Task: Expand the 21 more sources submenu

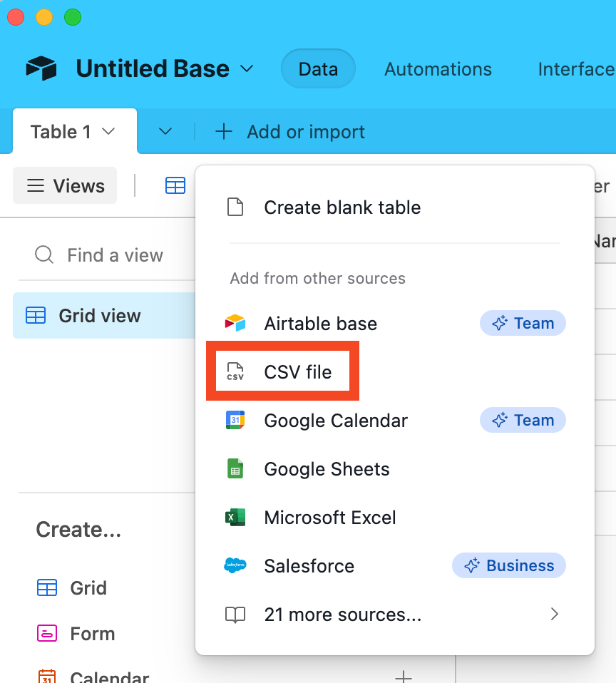Action: tap(554, 614)
